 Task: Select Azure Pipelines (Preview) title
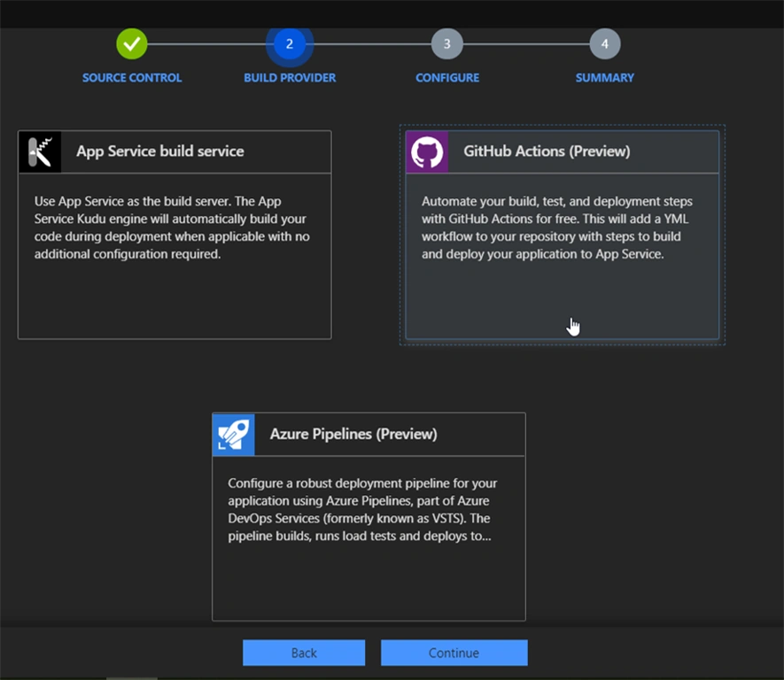pos(353,434)
